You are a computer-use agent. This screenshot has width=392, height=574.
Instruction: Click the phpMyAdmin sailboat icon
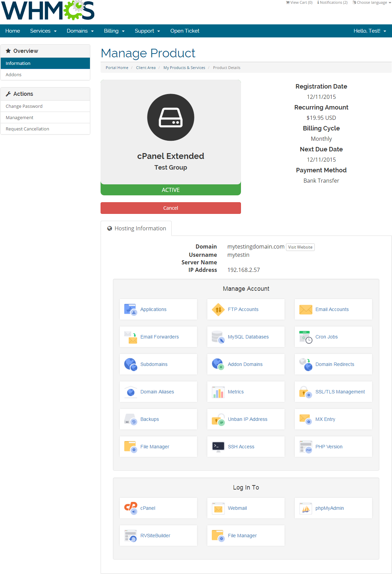click(x=306, y=508)
